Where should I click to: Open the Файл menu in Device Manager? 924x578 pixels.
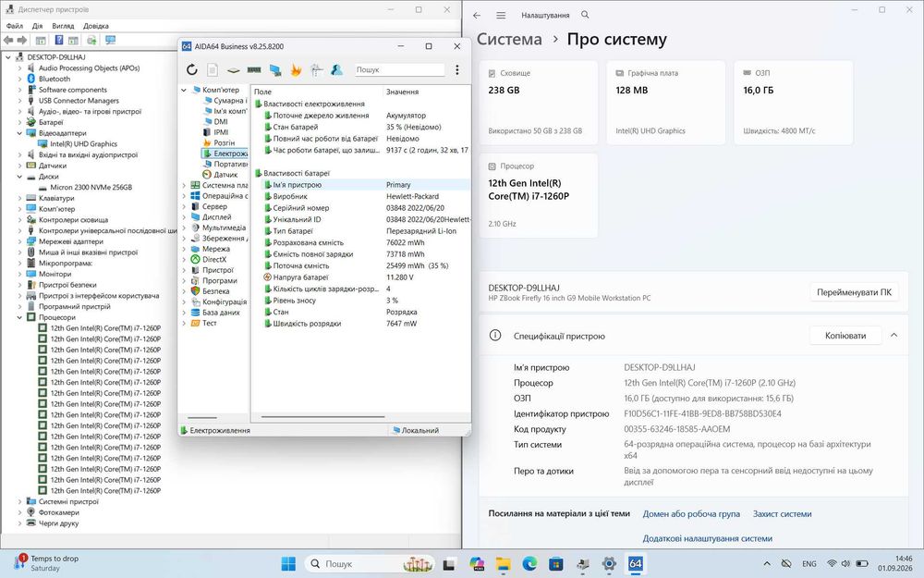(14, 26)
